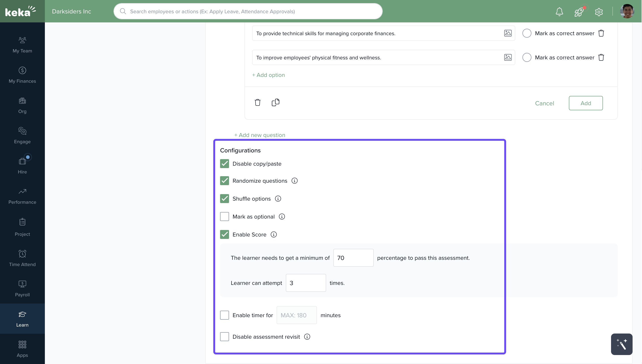Uncheck the Disable copy/paste checkbox
This screenshot has width=642, height=364.
click(x=224, y=164)
